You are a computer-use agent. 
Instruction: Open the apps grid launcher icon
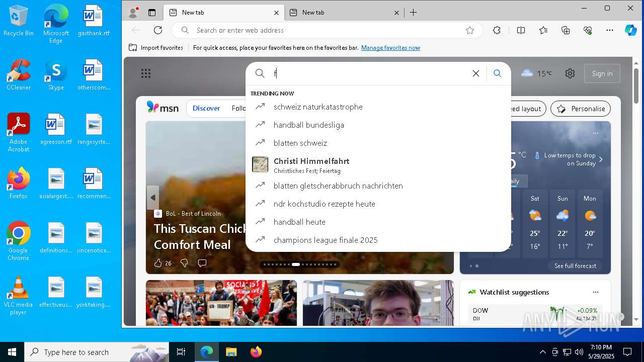click(x=146, y=73)
